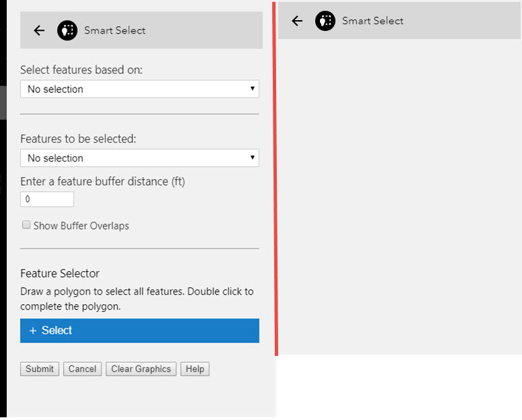Click the blue Select button
522x420 pixels.
(x=139, y=330)
